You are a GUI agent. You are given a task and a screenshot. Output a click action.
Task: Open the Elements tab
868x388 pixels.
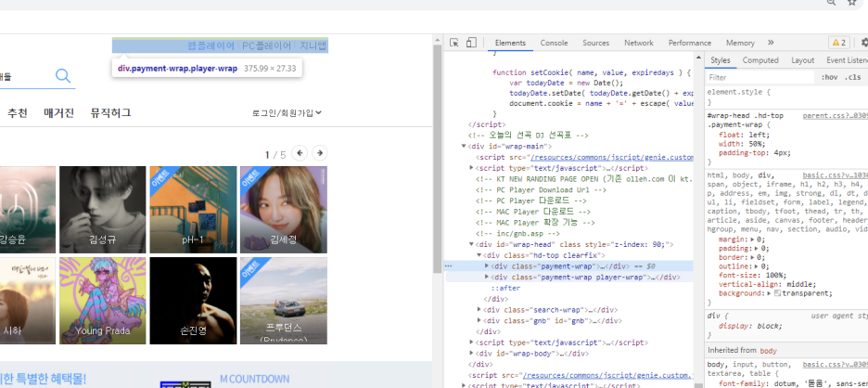pyautogui.click(x=510, y=43)
